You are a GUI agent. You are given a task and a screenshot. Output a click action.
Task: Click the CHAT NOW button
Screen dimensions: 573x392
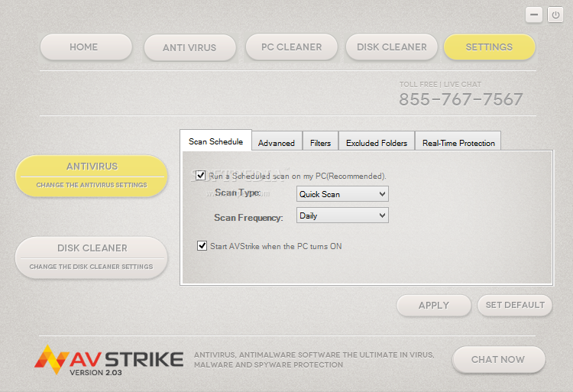point(498,359)
